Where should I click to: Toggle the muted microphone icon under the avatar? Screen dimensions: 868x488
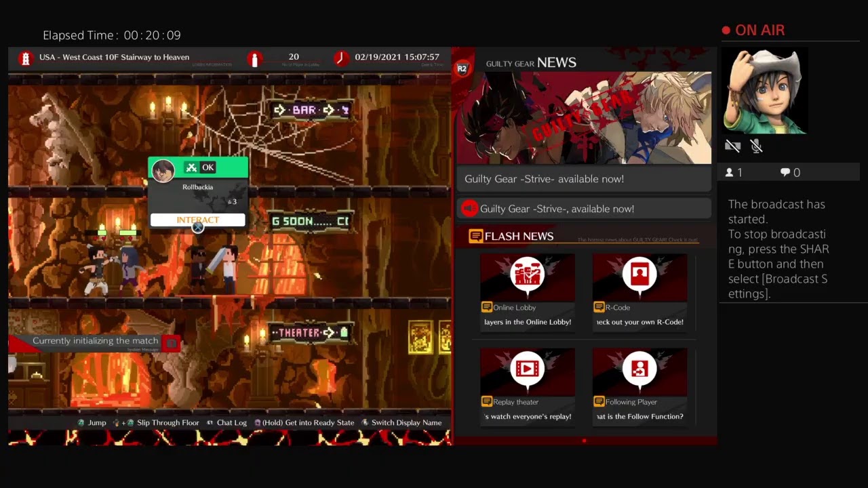757,146
